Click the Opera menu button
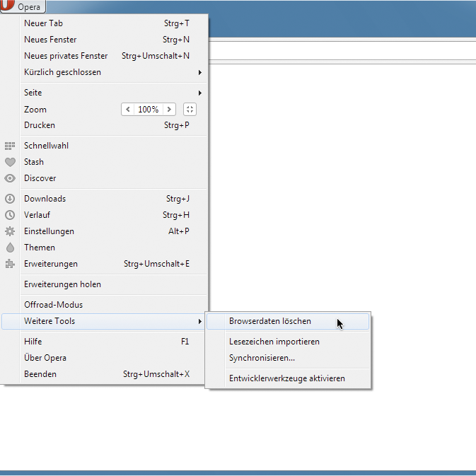 click(23, 6)
